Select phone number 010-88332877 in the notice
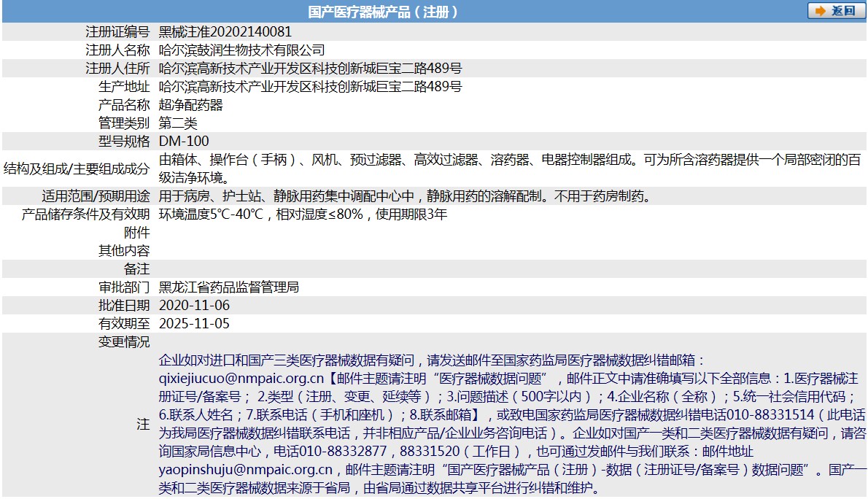 pos(344,452)
